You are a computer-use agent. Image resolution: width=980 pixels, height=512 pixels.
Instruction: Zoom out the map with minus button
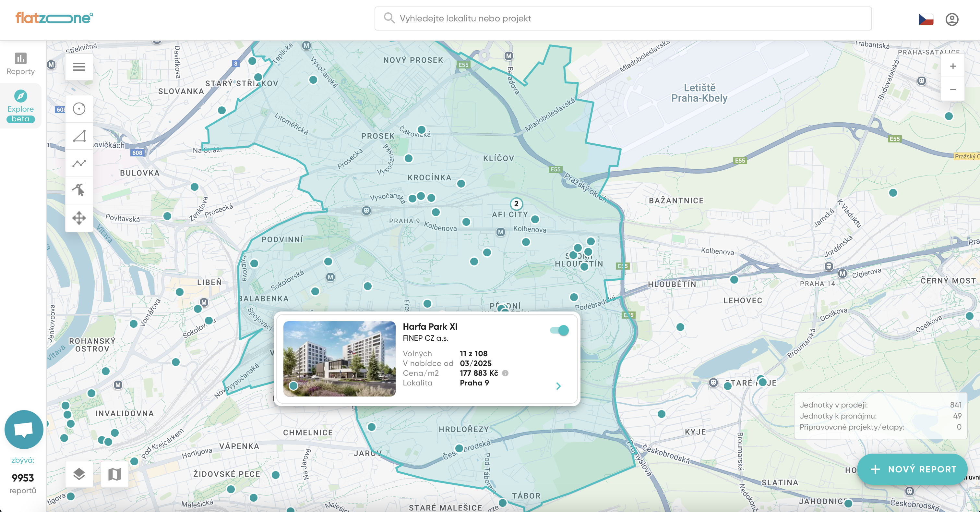[x=953, y=90]
